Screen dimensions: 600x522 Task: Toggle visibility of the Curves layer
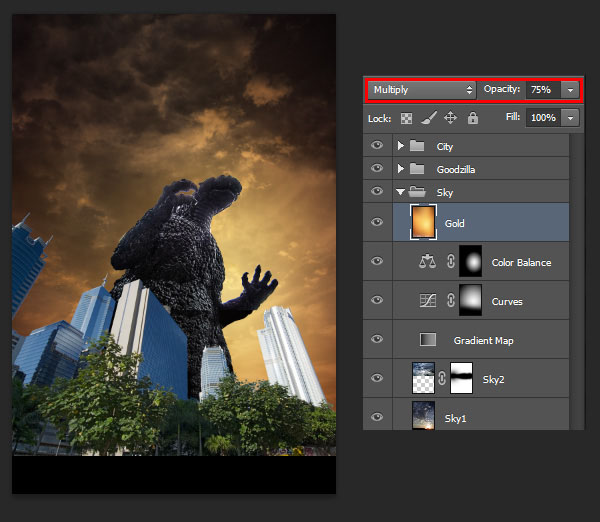pyautogui.click(x=377, y=300)
